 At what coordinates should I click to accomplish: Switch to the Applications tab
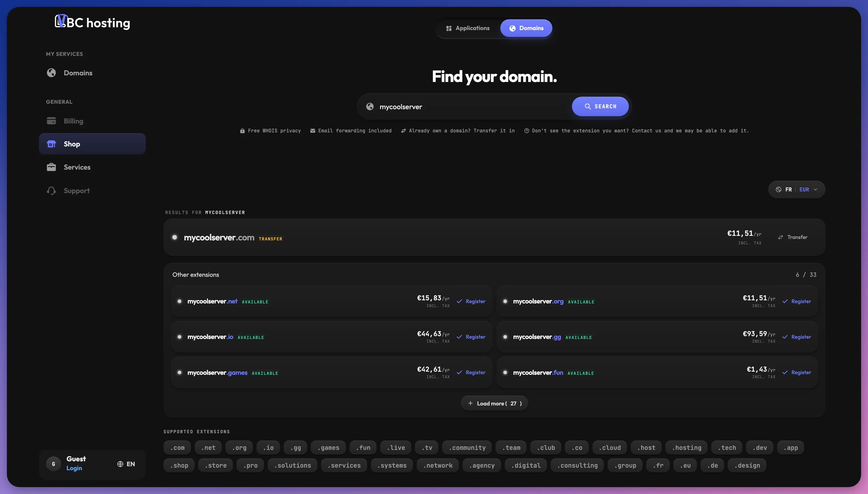coord(468,28)
